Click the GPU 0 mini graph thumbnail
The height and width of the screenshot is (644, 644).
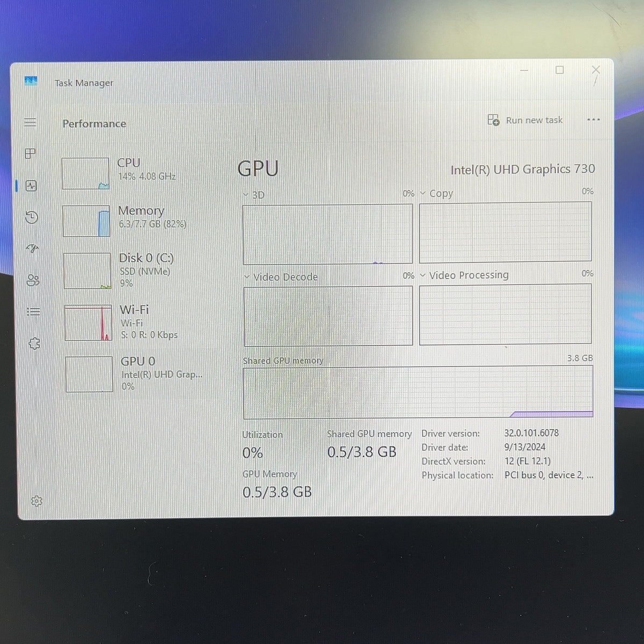(x=89, y=374)
